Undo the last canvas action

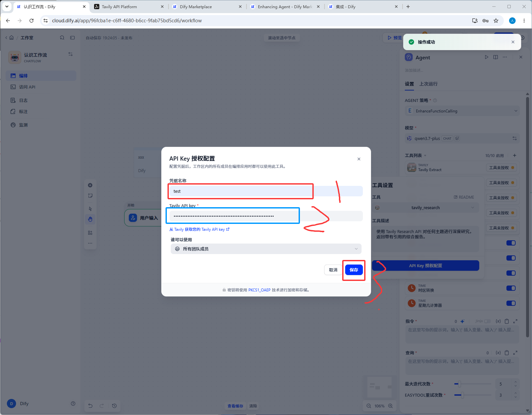tap(90, 406)
